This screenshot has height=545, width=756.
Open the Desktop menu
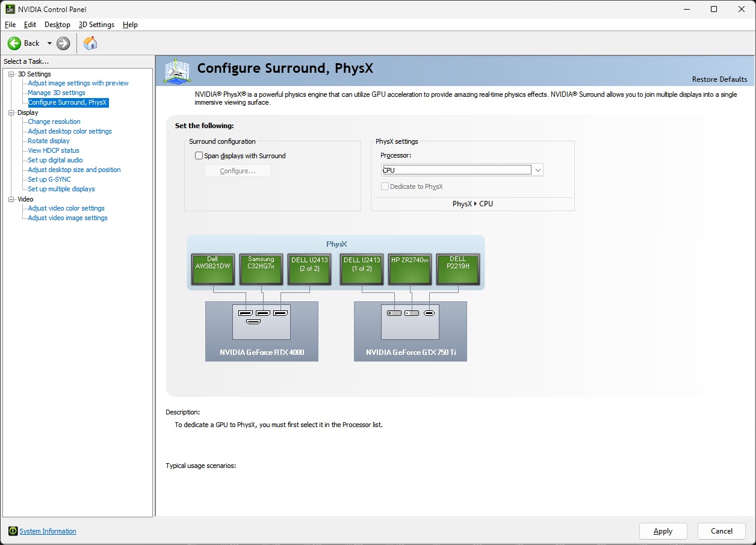[x=57, y=25]
